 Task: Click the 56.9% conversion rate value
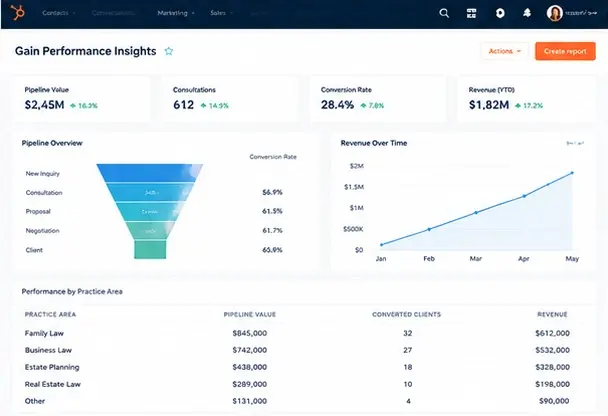coord(272,192)
